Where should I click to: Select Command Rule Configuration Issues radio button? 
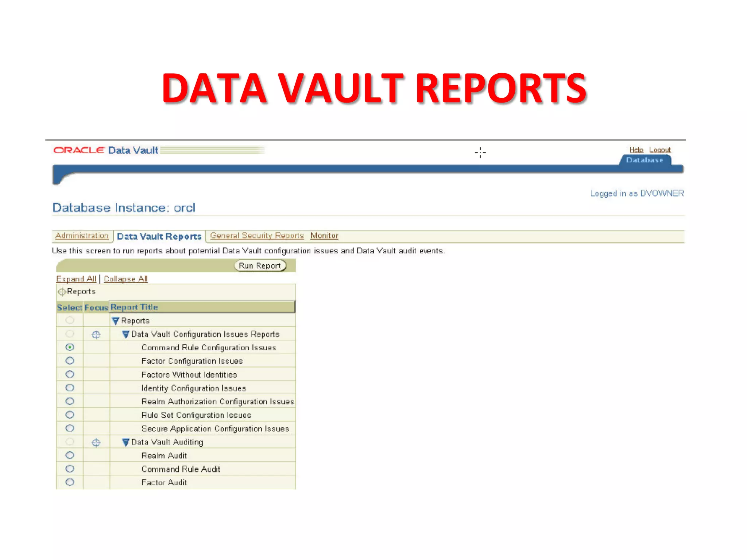pyautogui.click(x=70, y=347)
